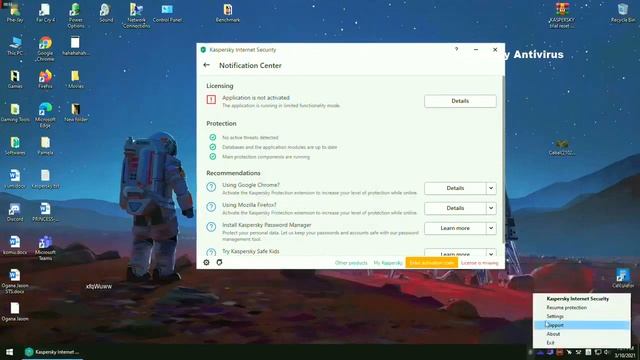Click question icon beside Install Kaspersky Password Manager
This screenshot has height=360, width=640.
[211, 227]
